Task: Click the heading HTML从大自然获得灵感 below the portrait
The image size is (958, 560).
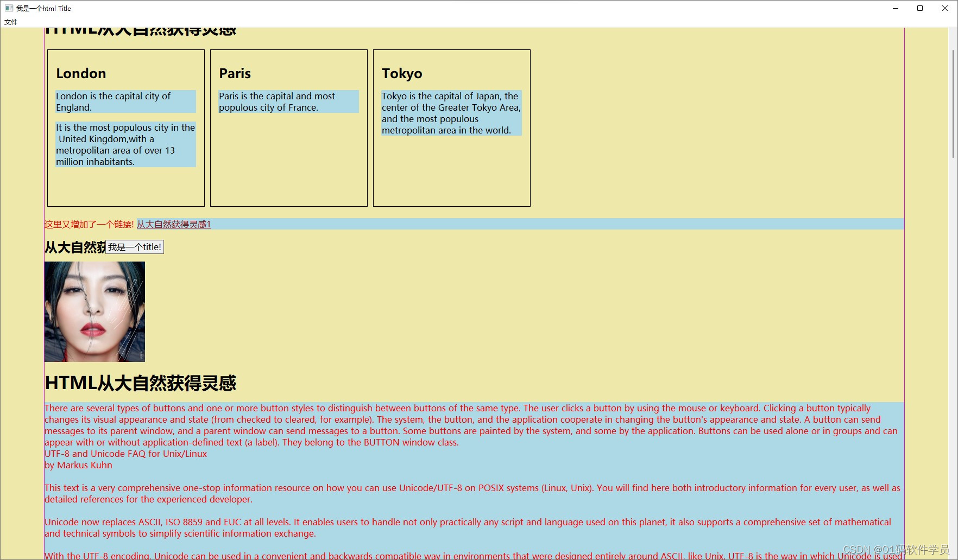Action: click(x=141, y=383)
